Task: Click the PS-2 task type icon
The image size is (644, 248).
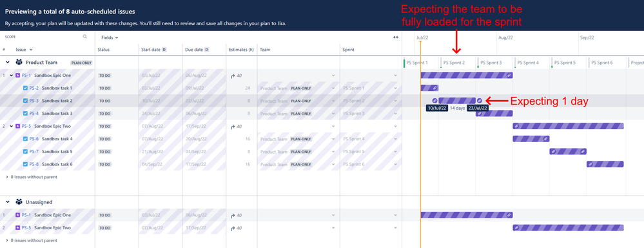Action: [26, 88]
